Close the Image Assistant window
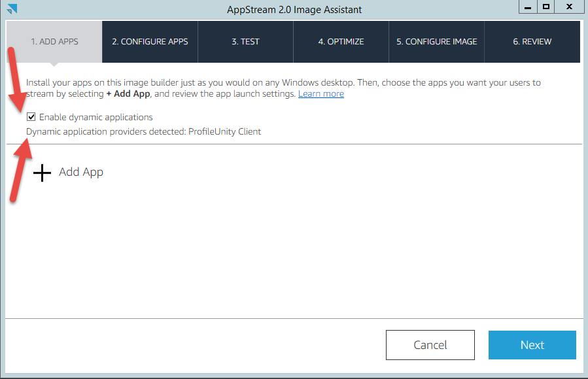588x379 pixels. point(569,7)
